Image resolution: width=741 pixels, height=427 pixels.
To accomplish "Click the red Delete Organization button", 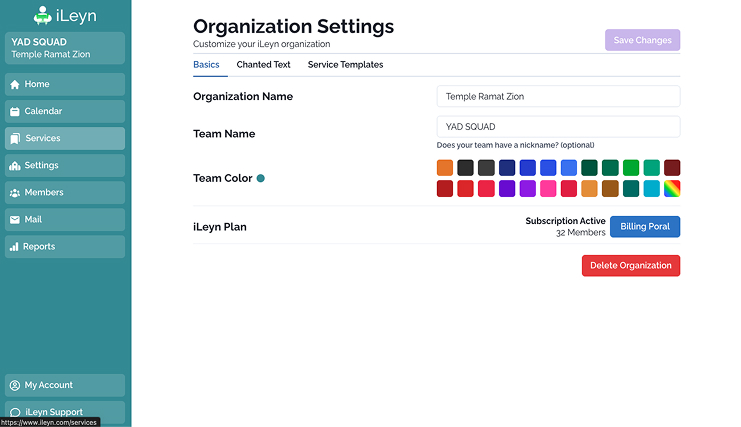I will tap(631, 265).
